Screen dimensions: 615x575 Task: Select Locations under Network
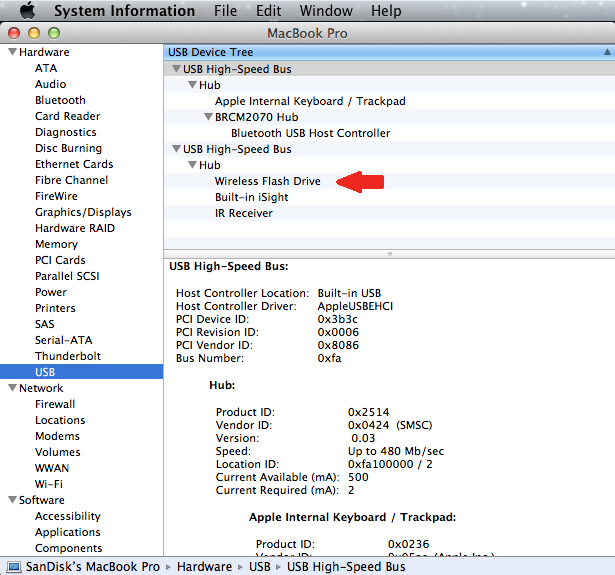click(60, 420)
